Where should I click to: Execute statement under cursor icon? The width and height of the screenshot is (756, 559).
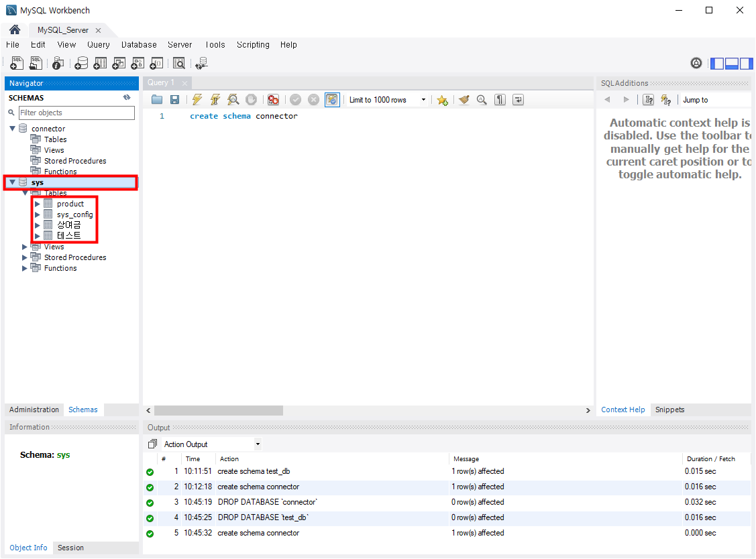(x=215, y=100)
